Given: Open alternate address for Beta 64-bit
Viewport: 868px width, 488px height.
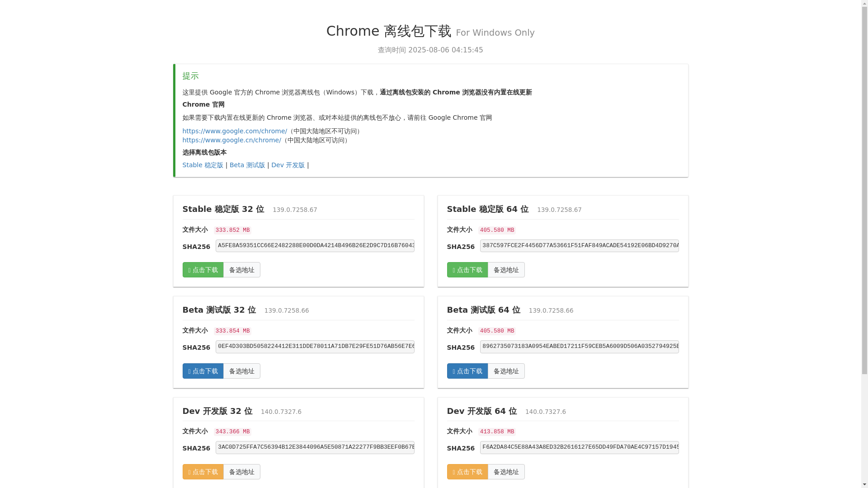Looking at the screenshot, I should [x=506, y=371].
